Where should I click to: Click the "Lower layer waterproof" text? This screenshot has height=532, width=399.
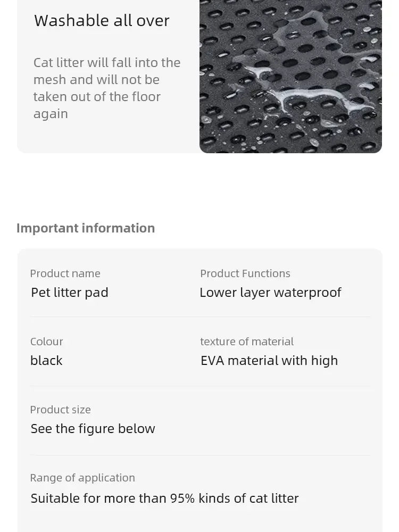click(270, 293)
